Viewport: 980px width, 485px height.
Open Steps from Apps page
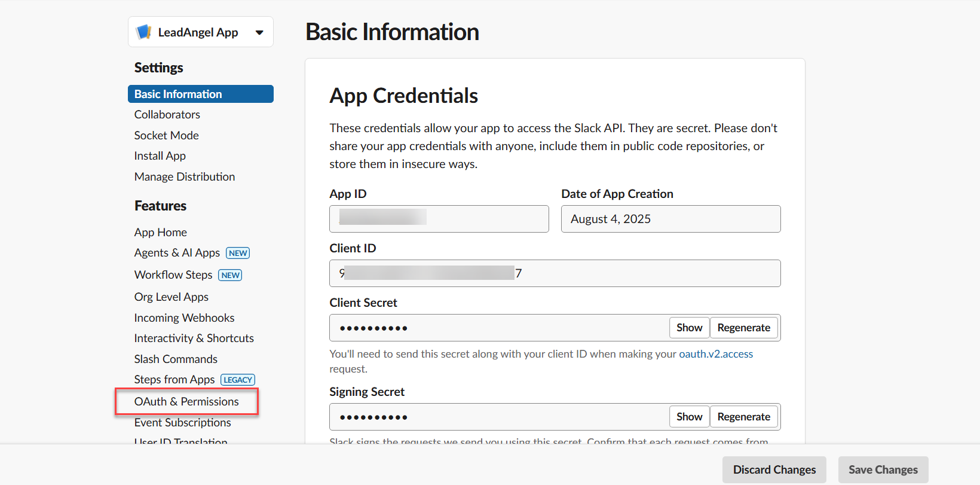174,379
